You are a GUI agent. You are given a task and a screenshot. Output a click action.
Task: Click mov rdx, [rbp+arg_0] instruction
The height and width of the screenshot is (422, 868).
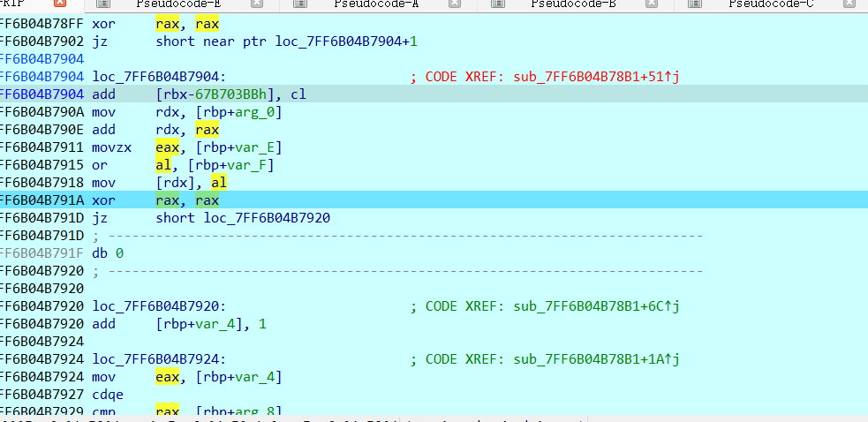pyautogui.click(x=187, y=112)
